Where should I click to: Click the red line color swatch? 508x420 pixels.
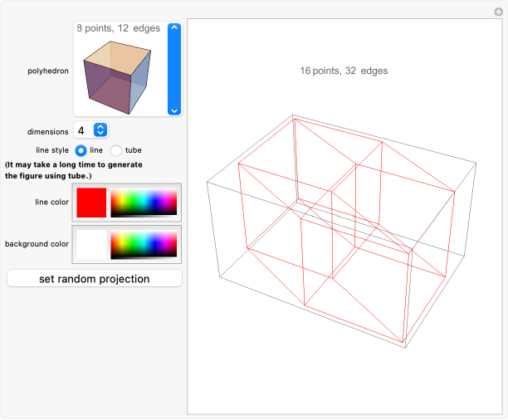pyautogui.click(x=91, y=203)
